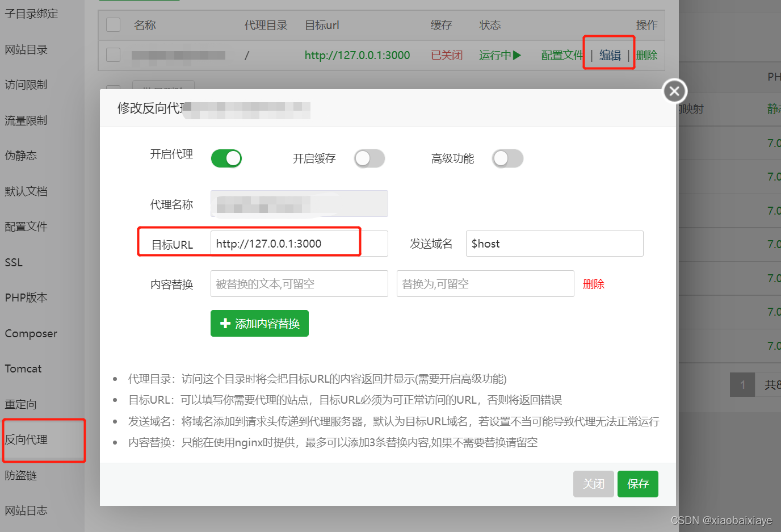The height and width of the screenshot is (532, 781).
Task: Open the Composer section
Action: coord(31,333)
